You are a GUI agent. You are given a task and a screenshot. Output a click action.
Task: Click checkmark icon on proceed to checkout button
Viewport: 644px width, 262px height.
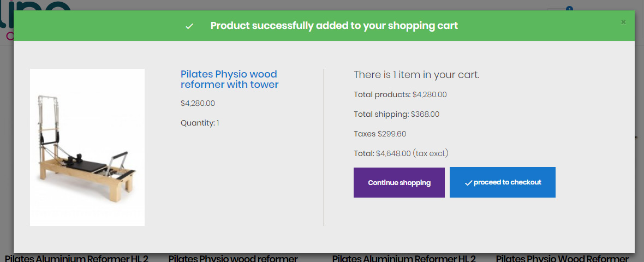point(468,183)
